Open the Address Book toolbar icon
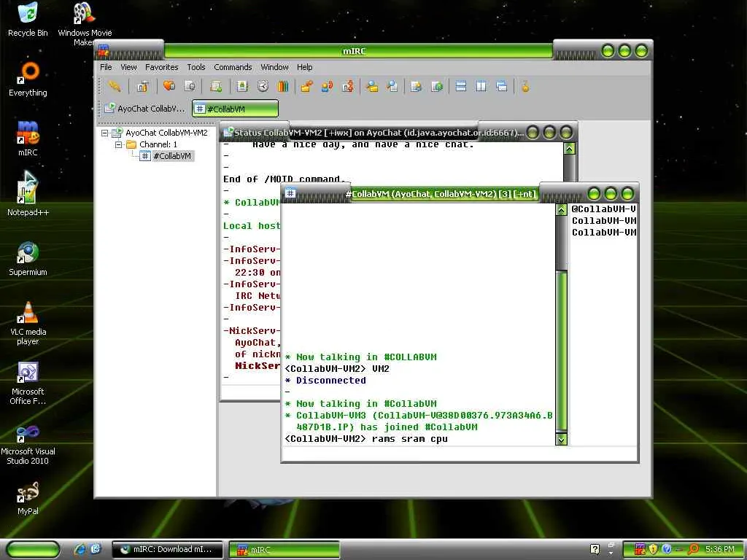 [242, 86]
